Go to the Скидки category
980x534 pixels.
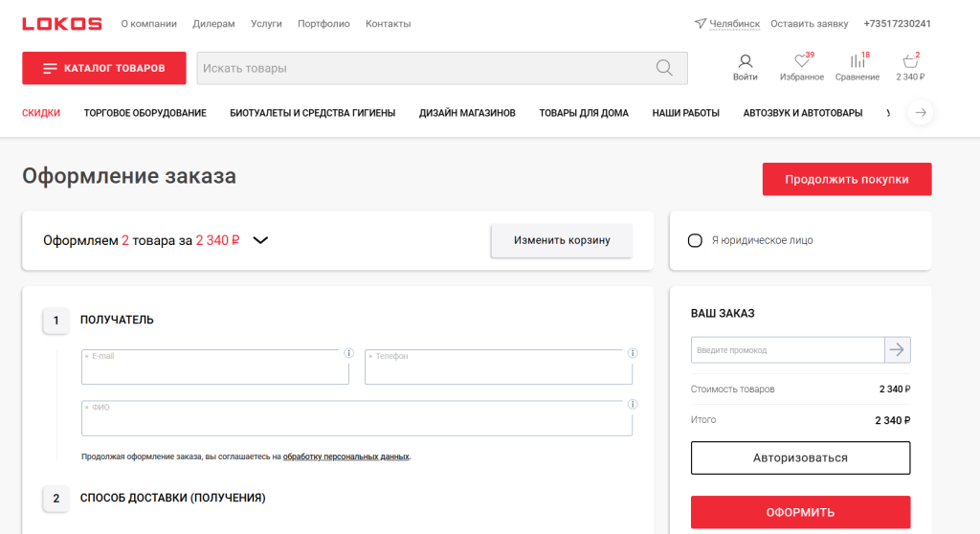point(41,113)
